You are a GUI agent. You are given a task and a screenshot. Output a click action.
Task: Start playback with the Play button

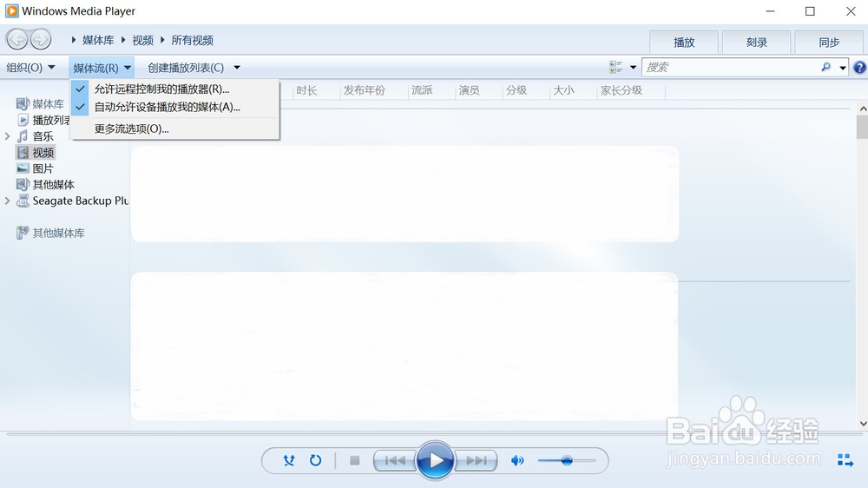[x=435, y=460]
